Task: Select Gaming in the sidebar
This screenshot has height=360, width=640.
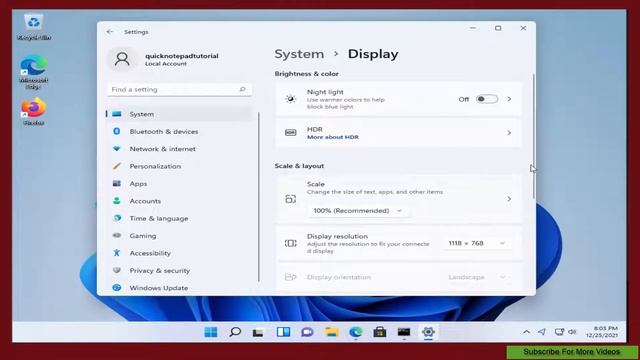Action: (179, 236)
